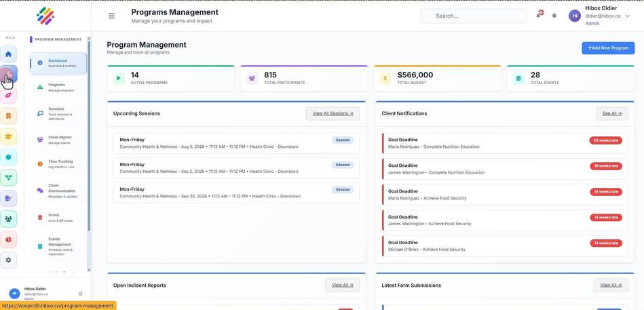This screenshot has width=644, height=310.
Task: Open the red pie chart icon
Action: click(8, 239)
